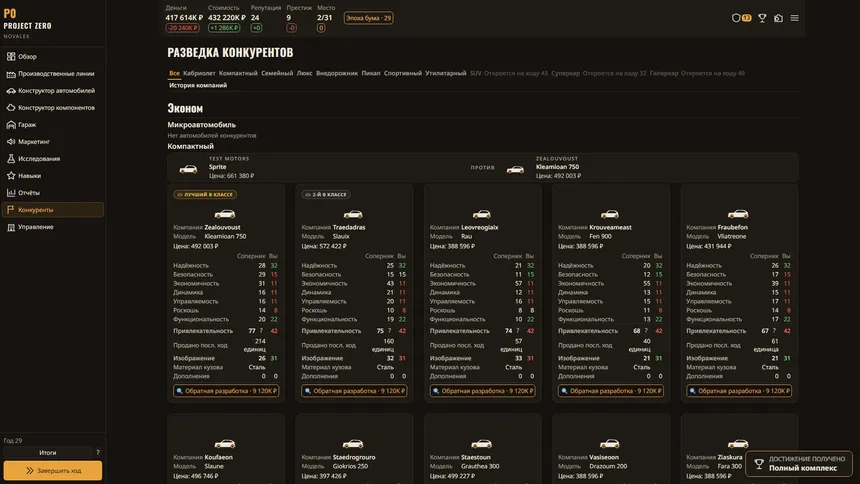This screenshot has height=484, width=860.
Task: Select the Семейный filter tab
Action: pyautogui.click(x=277, y=73)
